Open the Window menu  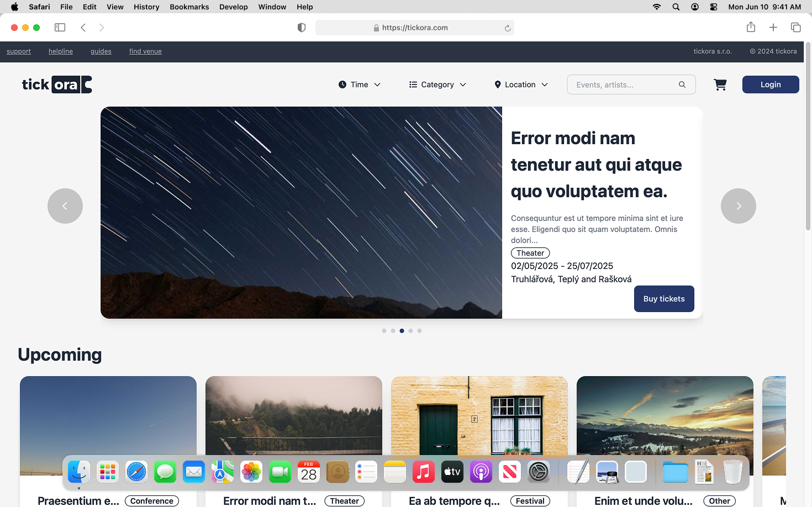(x=272, y=7)
